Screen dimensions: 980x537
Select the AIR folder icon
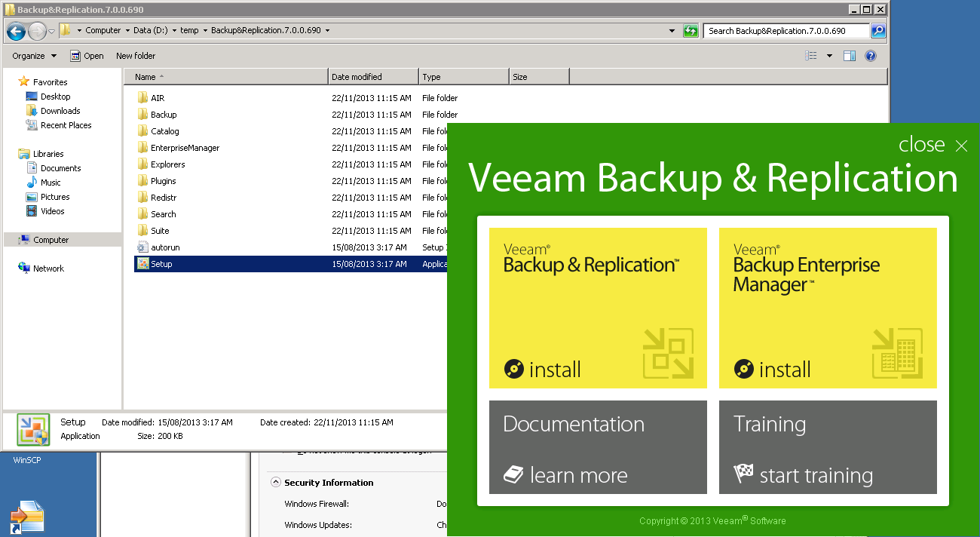click(143, 98)
